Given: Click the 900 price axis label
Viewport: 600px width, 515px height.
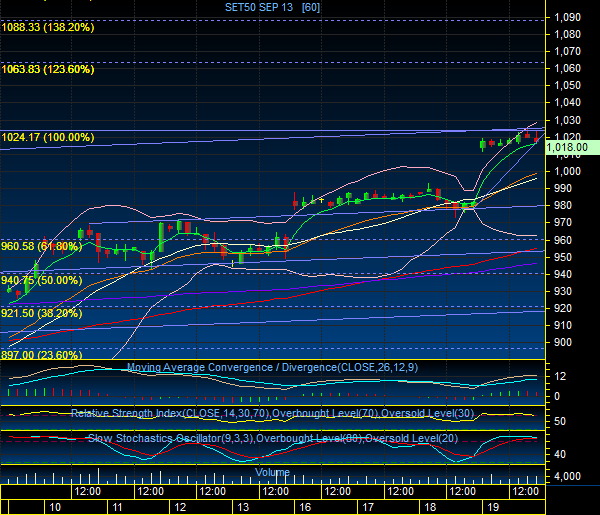Looking at the screenshot, I should 564,343.
